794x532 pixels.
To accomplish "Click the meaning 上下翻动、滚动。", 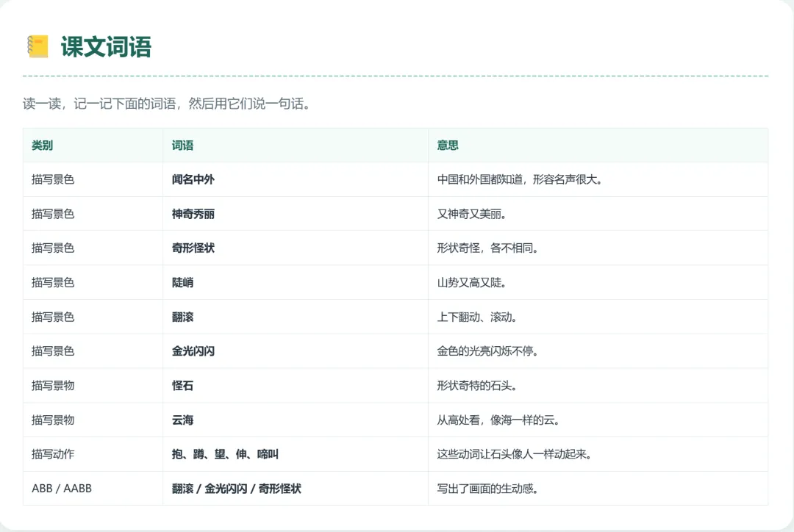I will (477, 317).
